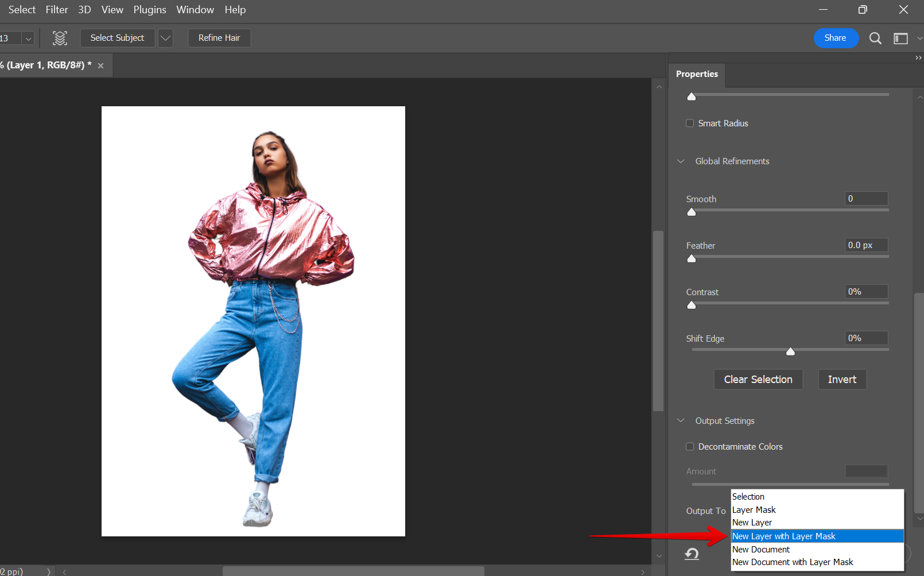Click the search magnifier icon
924x576 pixels.
pyautogui.click(x=875, y=38)
